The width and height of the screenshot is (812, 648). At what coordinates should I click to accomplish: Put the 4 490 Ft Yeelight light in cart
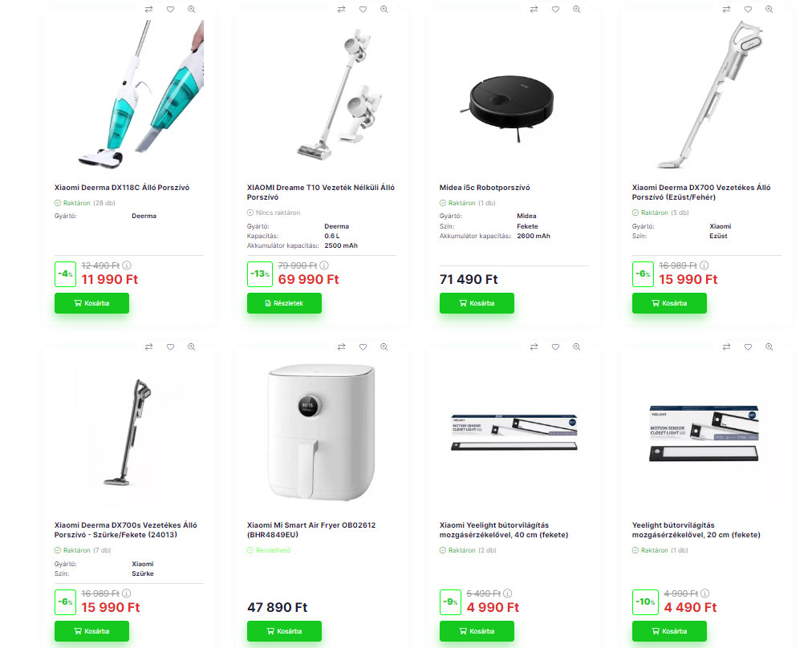(x=670, y=631)
